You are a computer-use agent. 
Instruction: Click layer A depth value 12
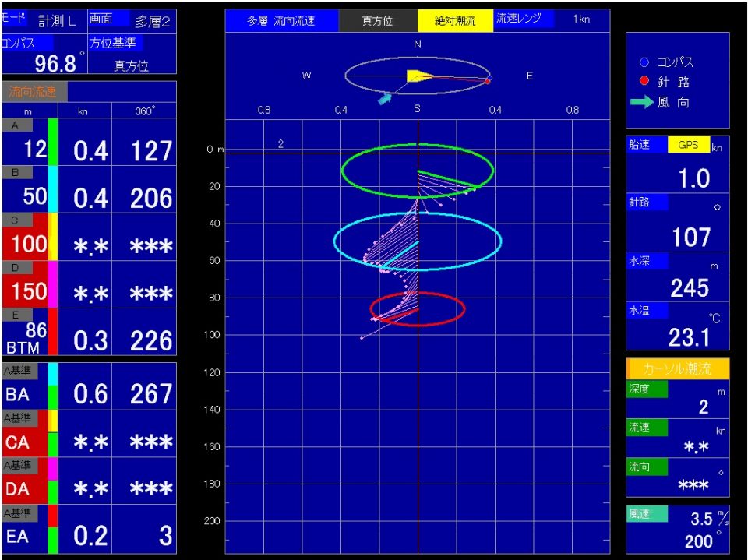point(35,149)
